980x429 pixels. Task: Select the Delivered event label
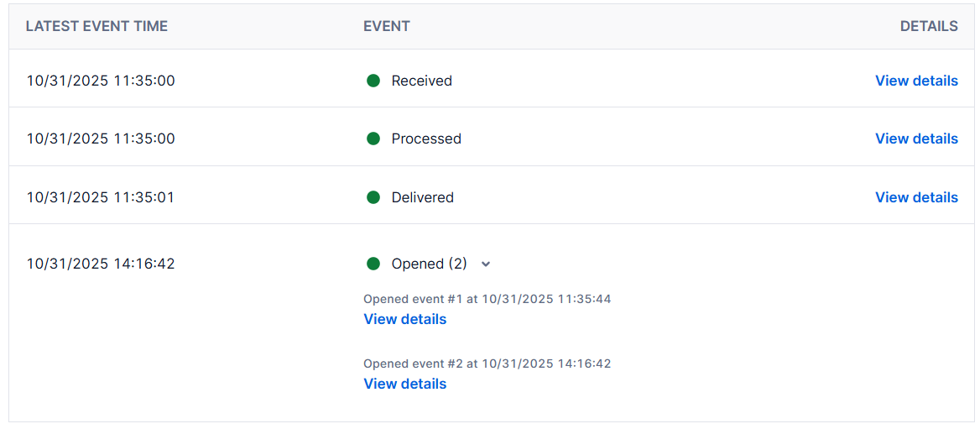pyautogui.click(x=422, y=197)
